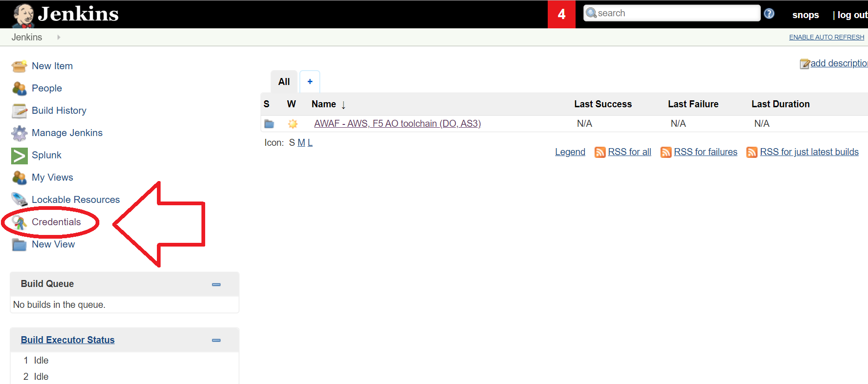868x384 pixels.
Task: Click the RSS for failures feed icon
Action: pyautogui.click(x=666, y=152)
